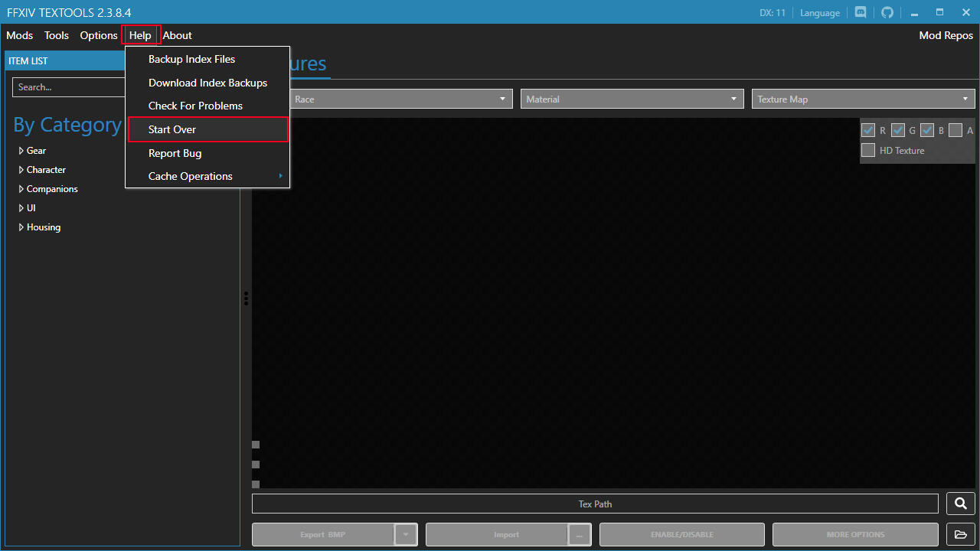Image resolution: width=980 pixels, height=551 pixels.
Task: Toggle the A channel checkbox
Action: [955, 130]
